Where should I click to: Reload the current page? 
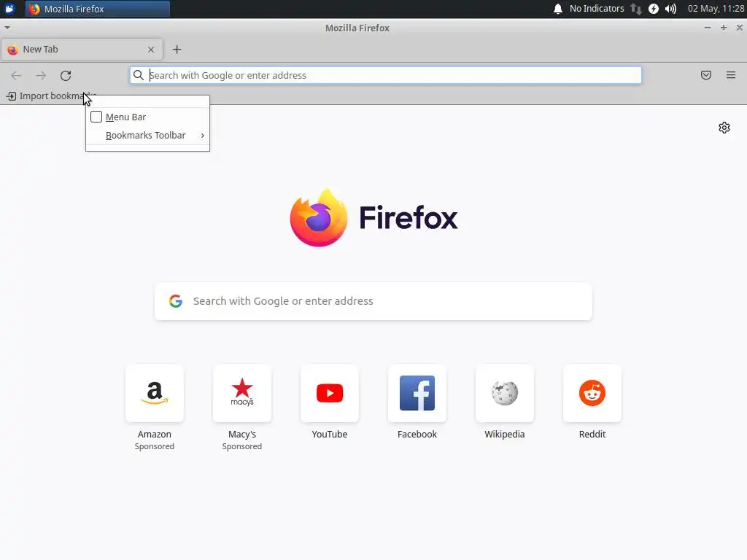66,75
